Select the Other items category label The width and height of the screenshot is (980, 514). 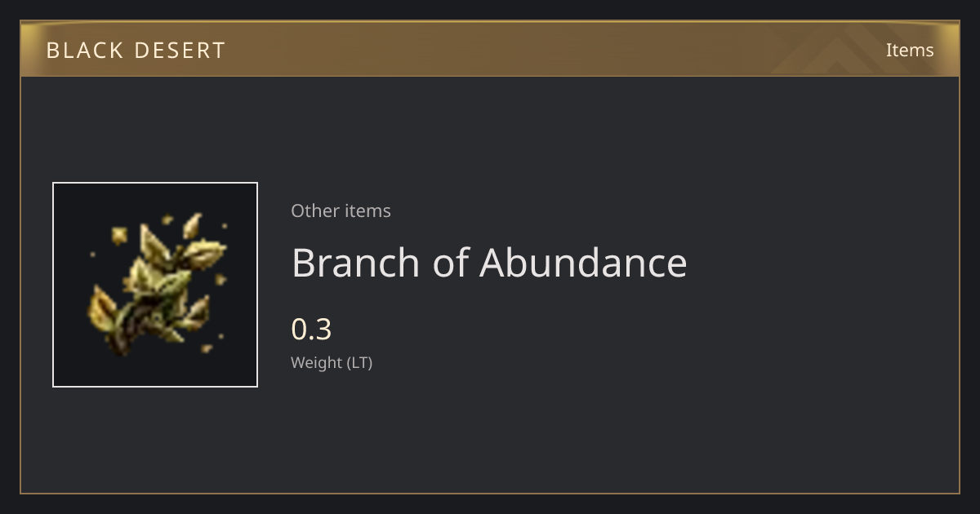pos(341,210)
